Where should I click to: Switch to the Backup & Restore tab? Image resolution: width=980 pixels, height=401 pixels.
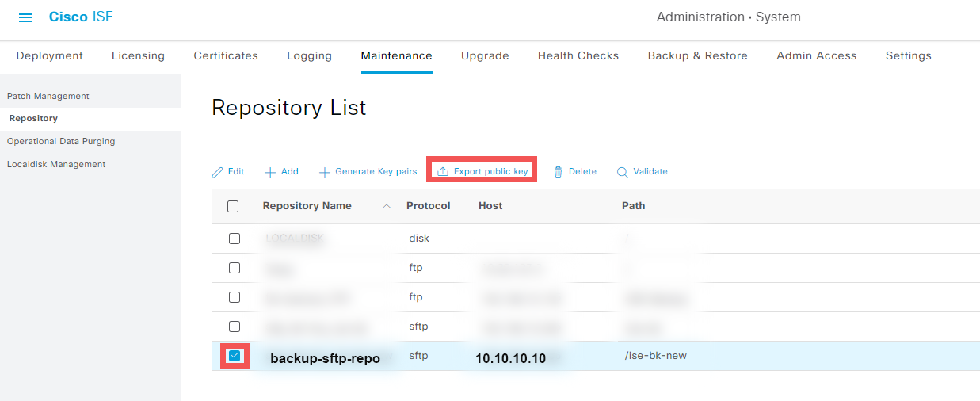coord(697,55)
